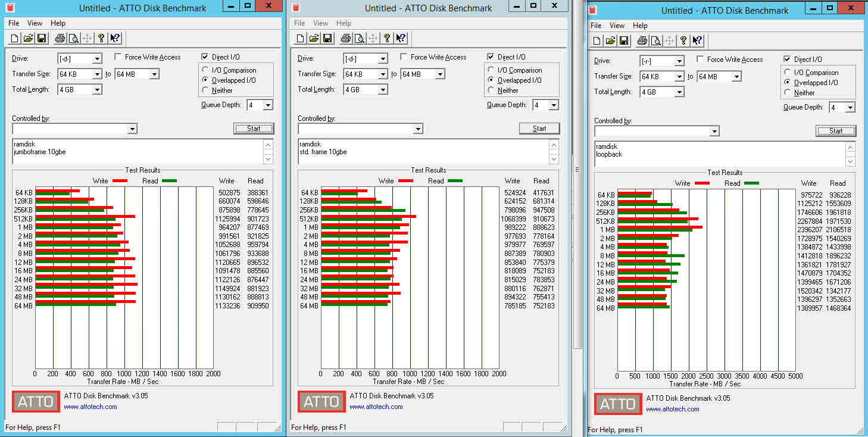Click the ATTO logo in the loopback window
The width and height of the screenshot is (868, 437).
pos(618,404)
